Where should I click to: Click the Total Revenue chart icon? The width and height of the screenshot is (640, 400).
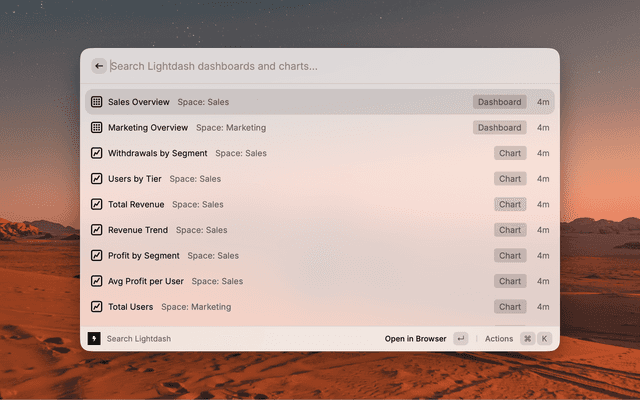point(97,204)
